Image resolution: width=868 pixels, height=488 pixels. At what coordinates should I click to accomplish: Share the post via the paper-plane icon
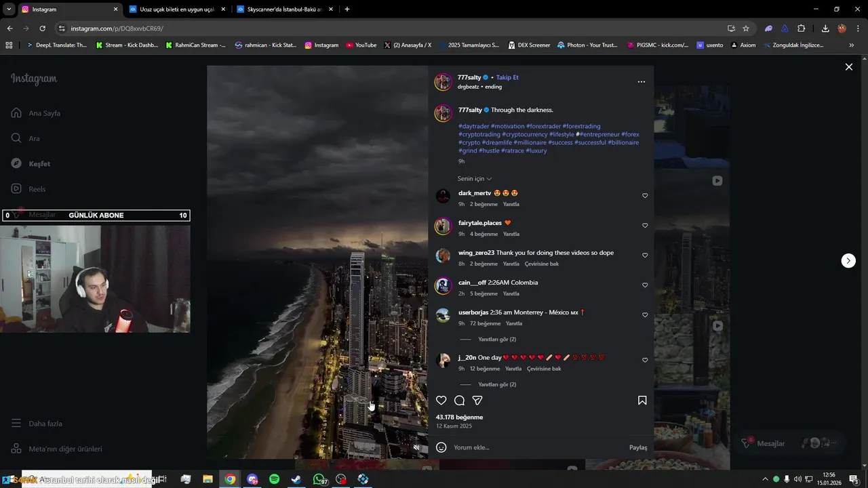click(x=477, y=401)
